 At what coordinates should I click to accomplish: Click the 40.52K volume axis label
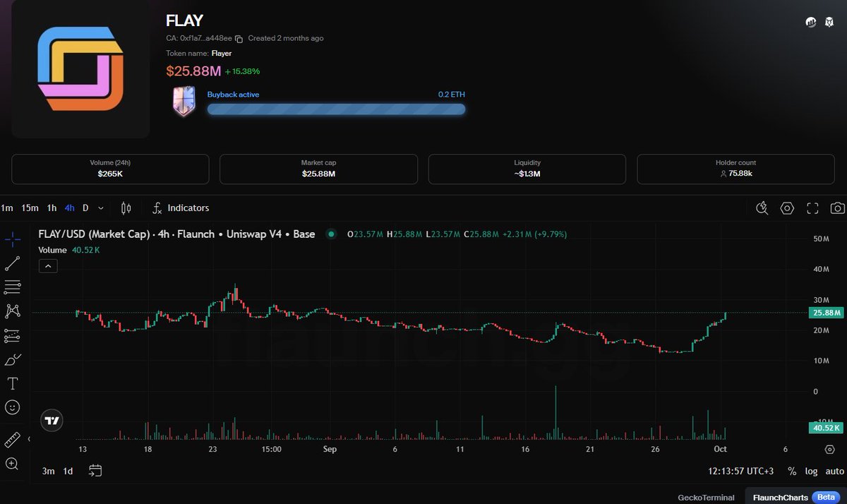click(x=826, y=428)
